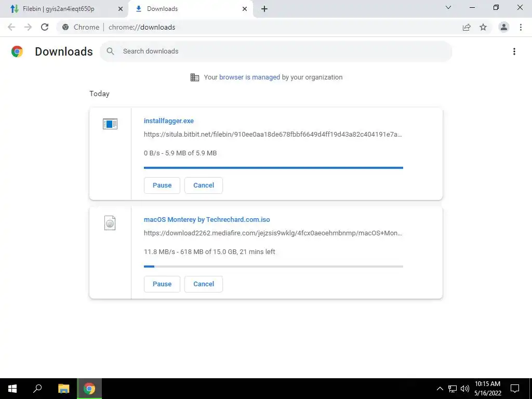Click the '0 B/s - 5.9 MB of 5.9 MB' status text
This screenshot has width=532, height=399.
point(180,153)
